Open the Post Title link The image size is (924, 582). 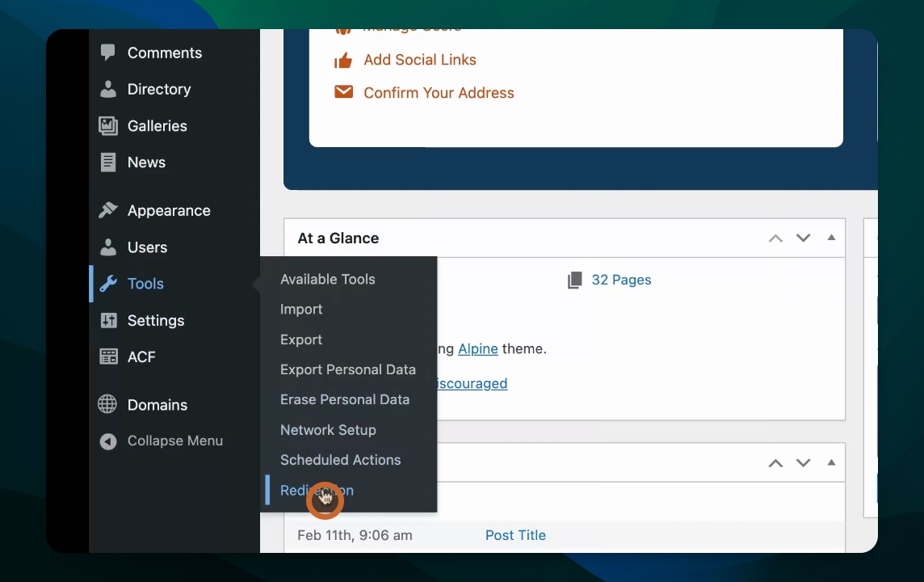point(515,535)
